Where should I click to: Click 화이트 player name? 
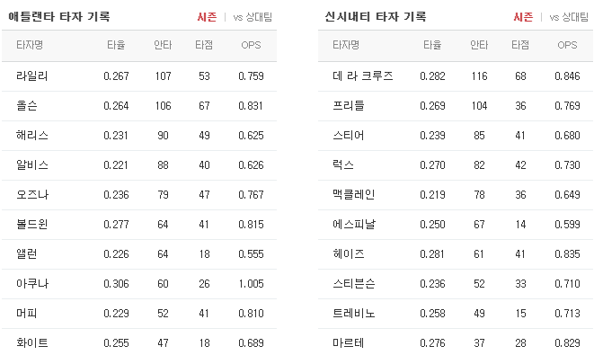[32, 343]
